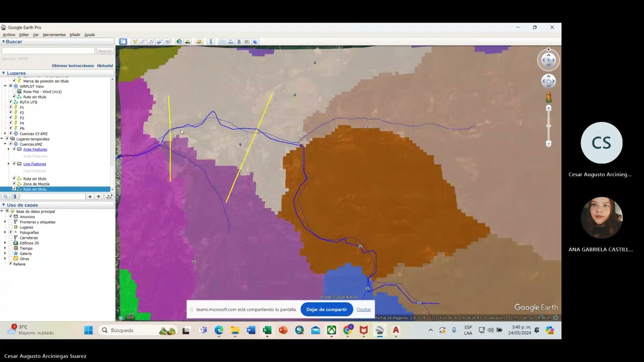Click the Buscar search button
This screenshot has height=362, width=644.
(105, 51)
